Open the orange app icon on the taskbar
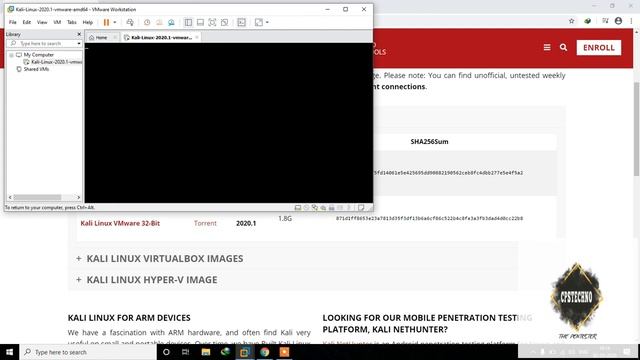The image size is (640, 360). coord(284,352)
